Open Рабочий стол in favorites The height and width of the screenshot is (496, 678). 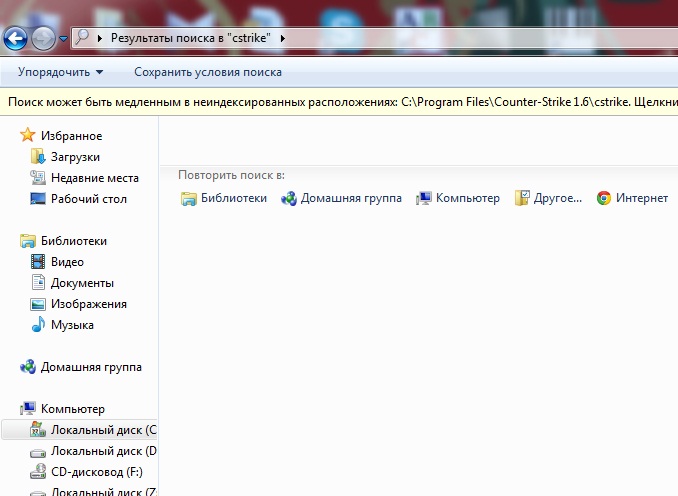click(89, 199)
